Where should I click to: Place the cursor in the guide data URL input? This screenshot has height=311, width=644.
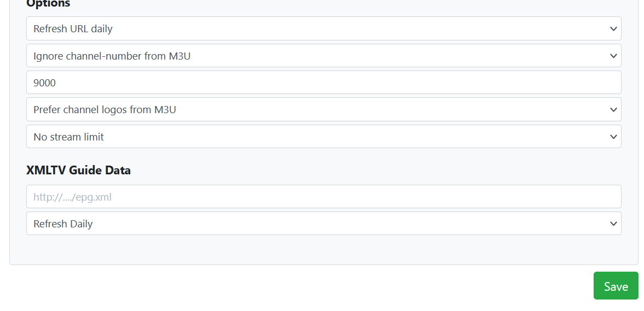coord(323,197)
